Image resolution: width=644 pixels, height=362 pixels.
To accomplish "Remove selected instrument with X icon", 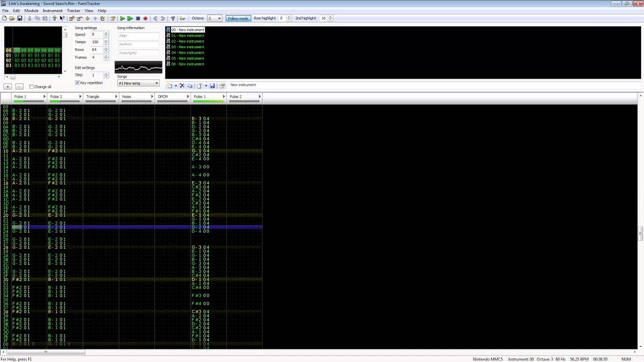I will [182, 86].
